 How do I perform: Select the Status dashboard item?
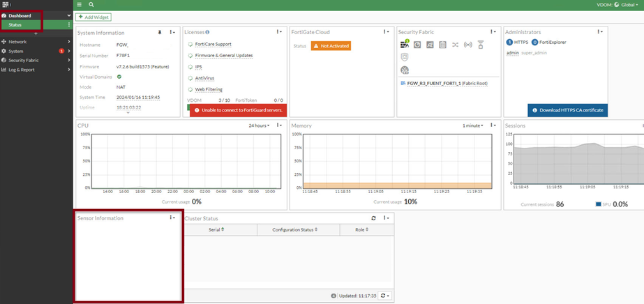coord(36,25)
